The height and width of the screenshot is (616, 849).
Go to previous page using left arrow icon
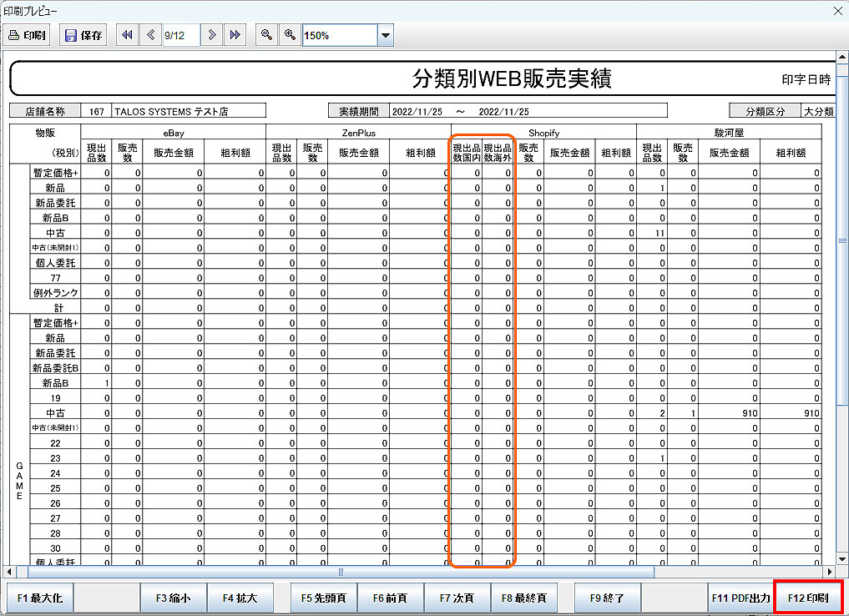[150, 35]
